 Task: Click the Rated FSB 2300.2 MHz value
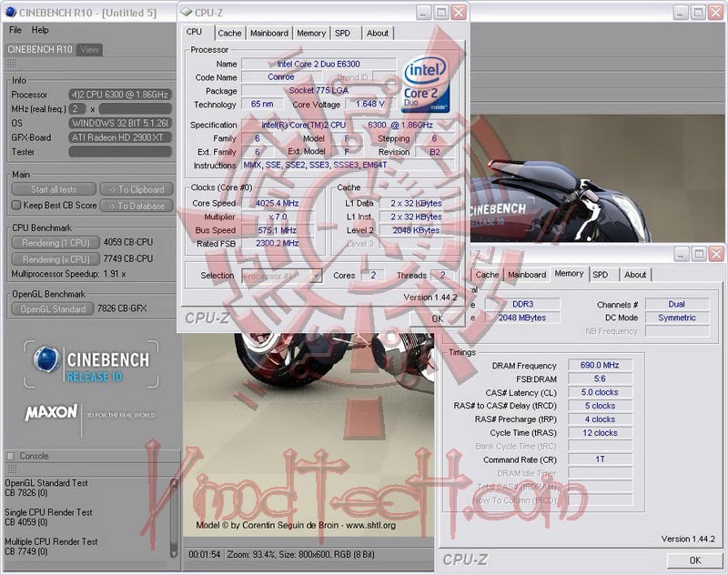click(x=278, y=244)
